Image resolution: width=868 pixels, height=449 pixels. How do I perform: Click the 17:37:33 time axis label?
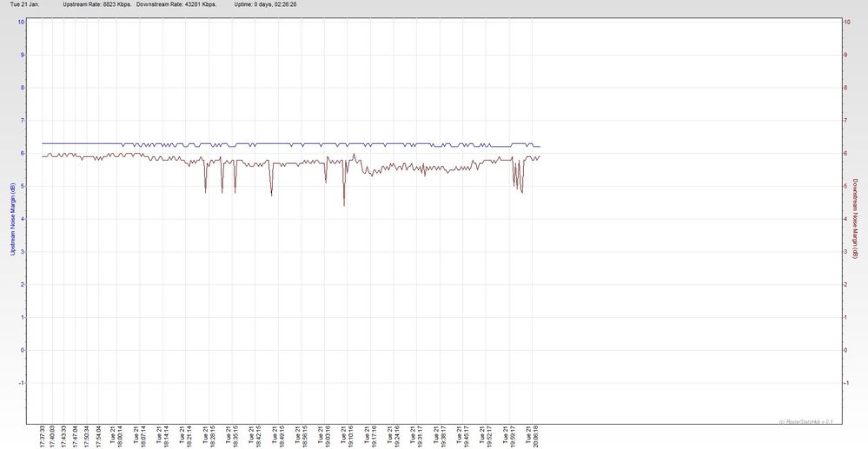[42, 437]
